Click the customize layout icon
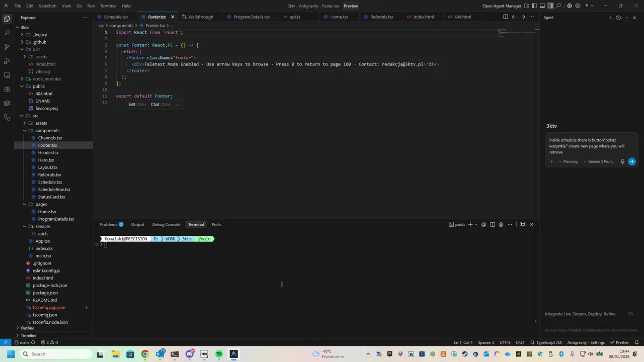 [x=526, y=6]
